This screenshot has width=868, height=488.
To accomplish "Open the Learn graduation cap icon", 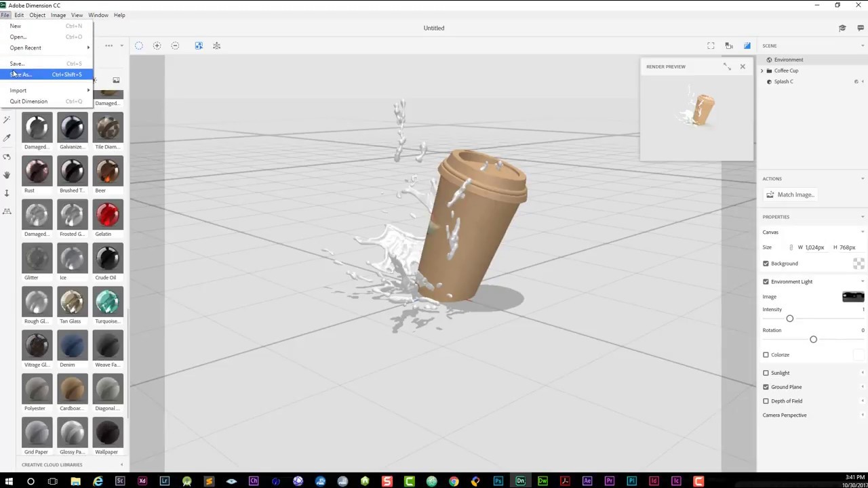I will point(842,28).
